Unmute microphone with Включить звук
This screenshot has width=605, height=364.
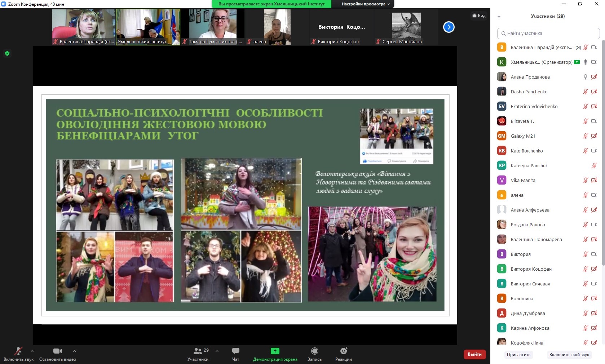coord(18,351)
